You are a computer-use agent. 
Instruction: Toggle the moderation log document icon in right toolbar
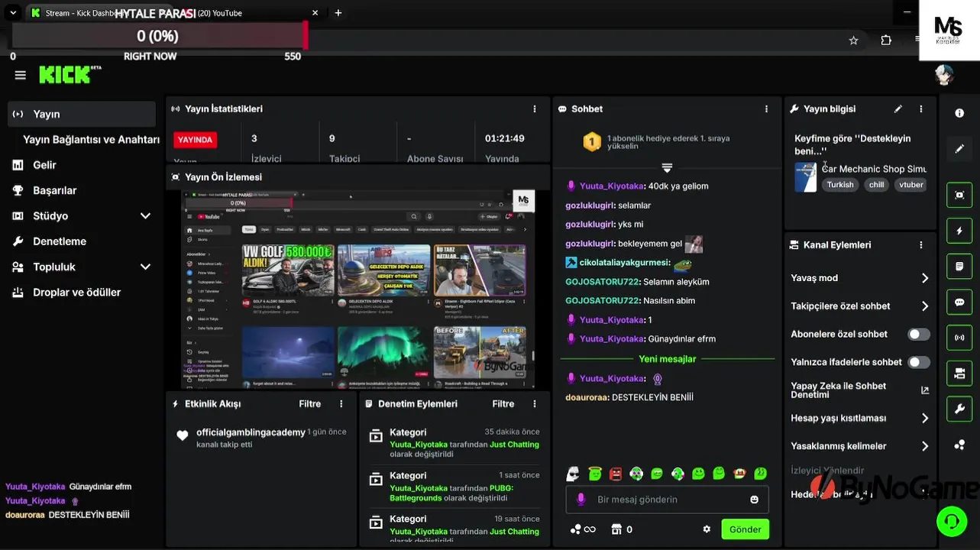pyautogui.click(x=959, y=267)
